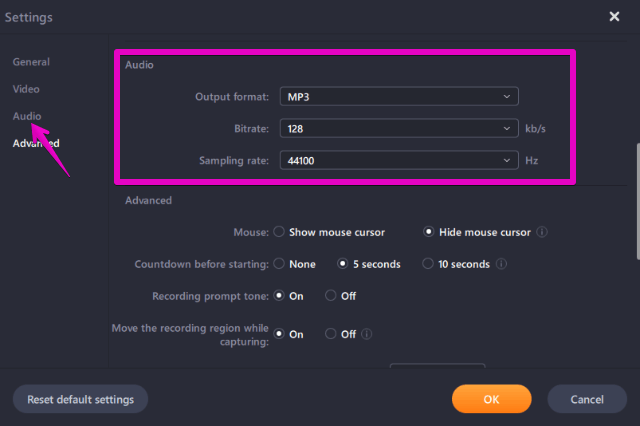Viewport: 640px width, 426px height.
Task: Open the Sampling rate 44100 dropdown
Action: pyautogui.click(x=399, y=160)
